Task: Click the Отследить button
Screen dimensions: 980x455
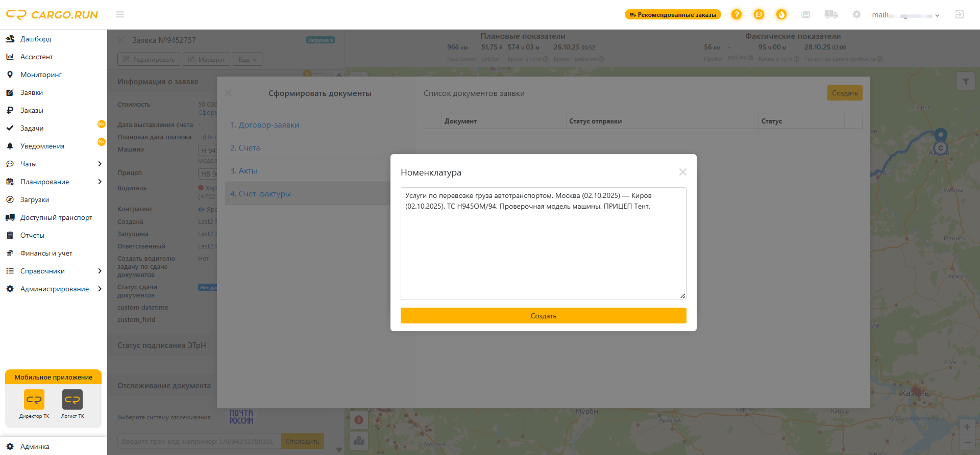Action: tap(303, 441)
